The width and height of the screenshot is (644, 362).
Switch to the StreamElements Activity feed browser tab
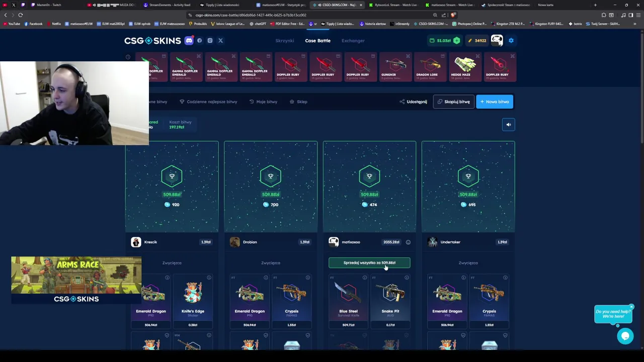click(170, 5)
